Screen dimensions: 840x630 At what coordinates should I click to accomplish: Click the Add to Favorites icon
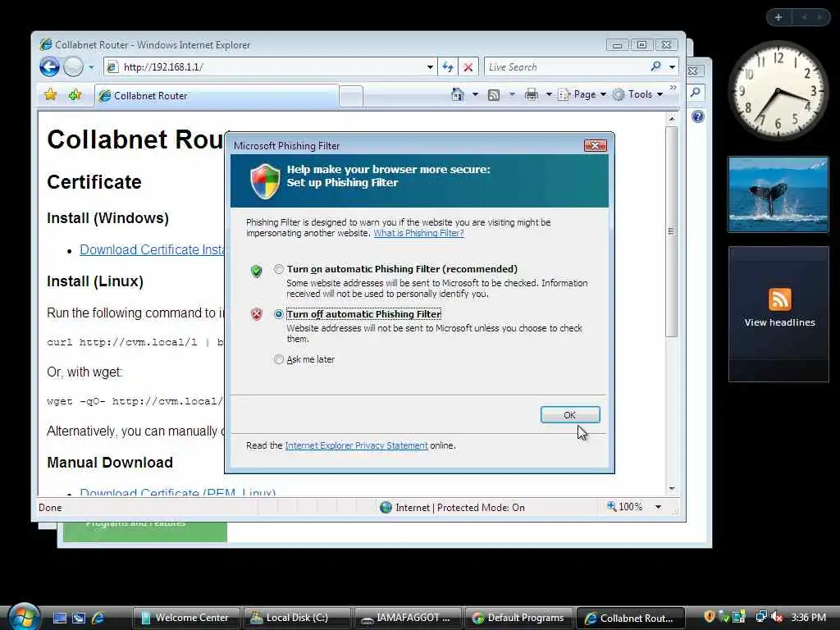[x=75, y=95]
